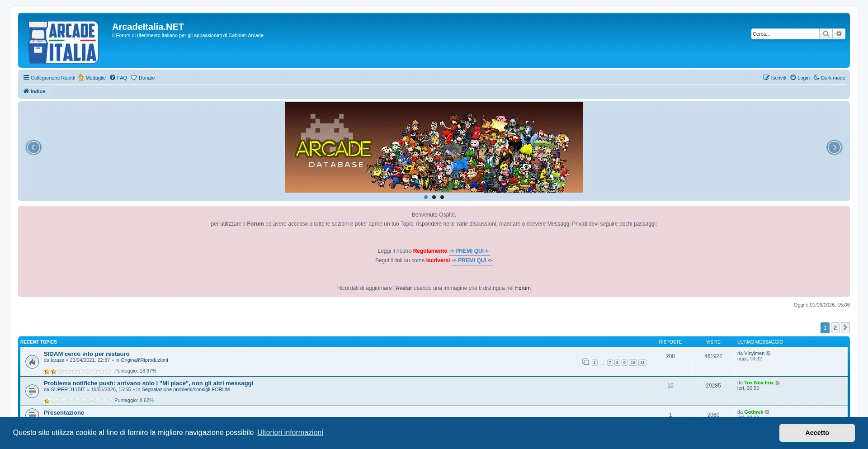Click Accetto cookie button
Screen dimensions: 868x449
tap(817, 433)
